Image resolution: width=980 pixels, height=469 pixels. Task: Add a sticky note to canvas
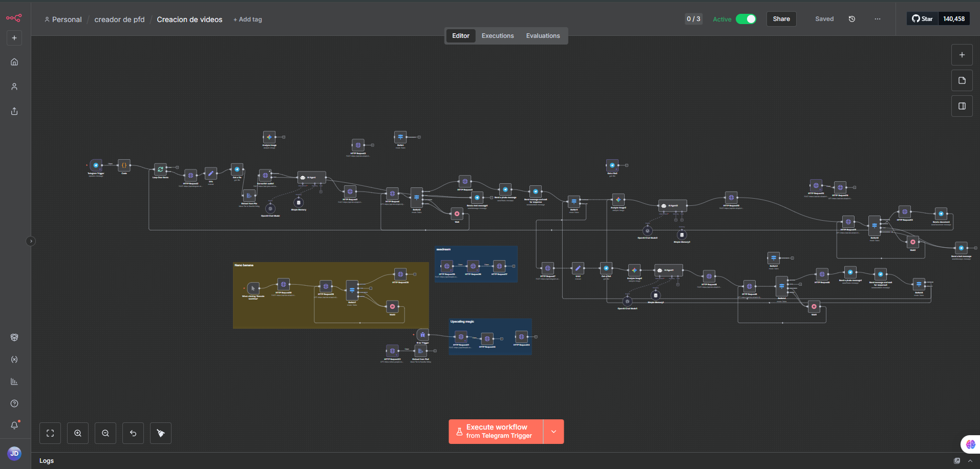962,80
